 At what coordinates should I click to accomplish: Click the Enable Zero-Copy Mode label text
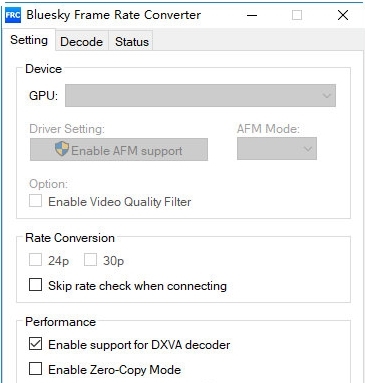tap(114, 370)
